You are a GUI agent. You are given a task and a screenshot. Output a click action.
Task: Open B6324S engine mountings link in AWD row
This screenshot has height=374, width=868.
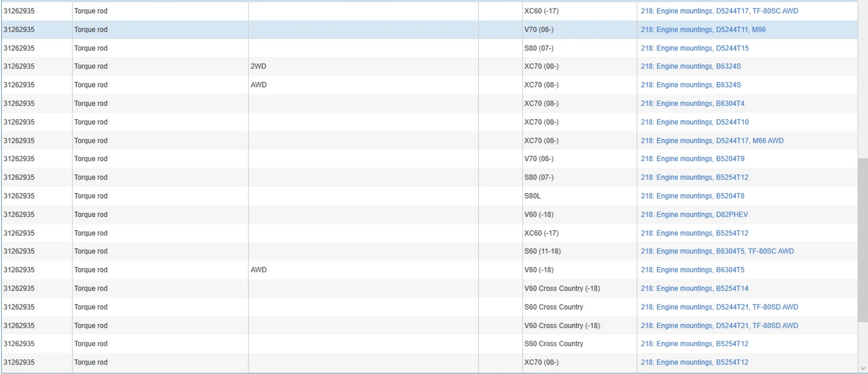coord(691,85)
